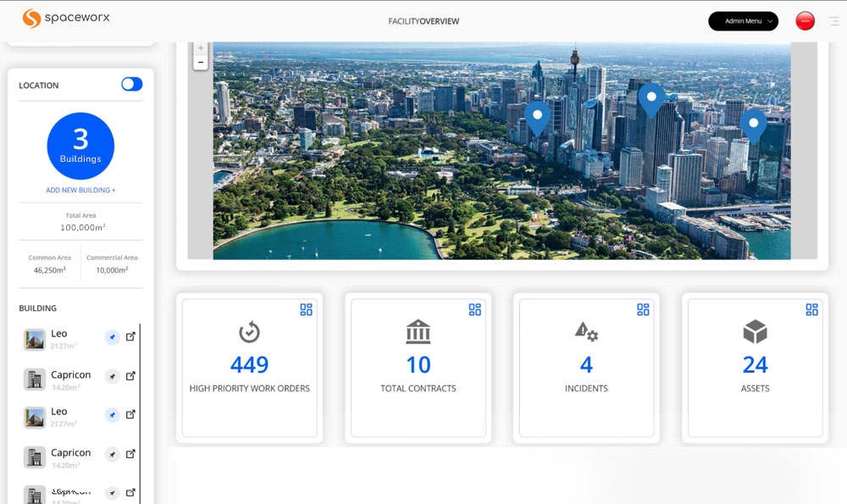
Task: Toggle the Location switch
Action: click(131, 84)
